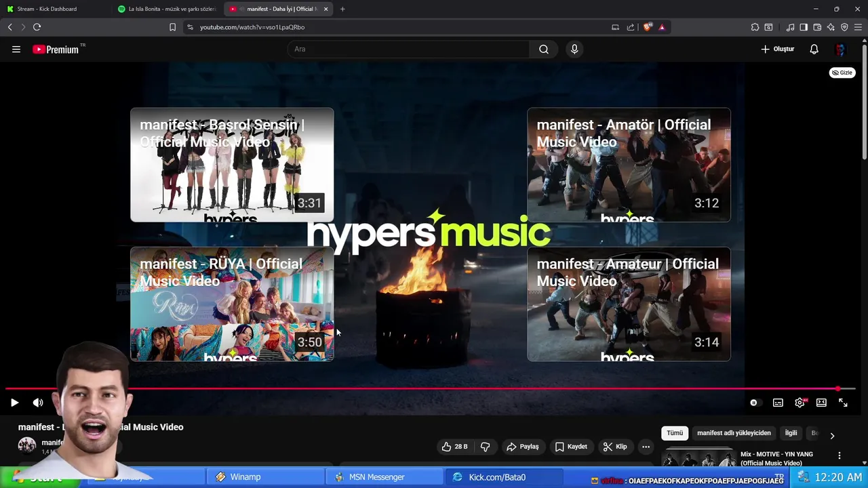Open player settings gear
The image size is (868, 488).
tap(800, 403)
